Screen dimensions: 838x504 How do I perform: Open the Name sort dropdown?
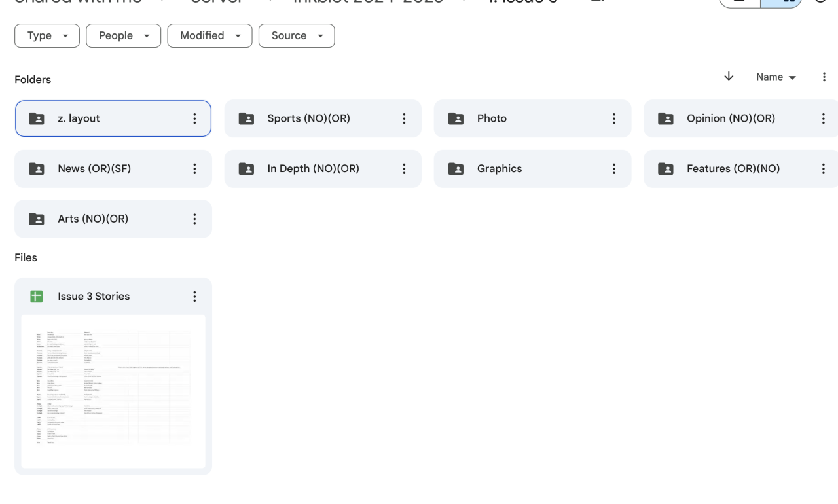pyautogui.click(x=776, y=77)
